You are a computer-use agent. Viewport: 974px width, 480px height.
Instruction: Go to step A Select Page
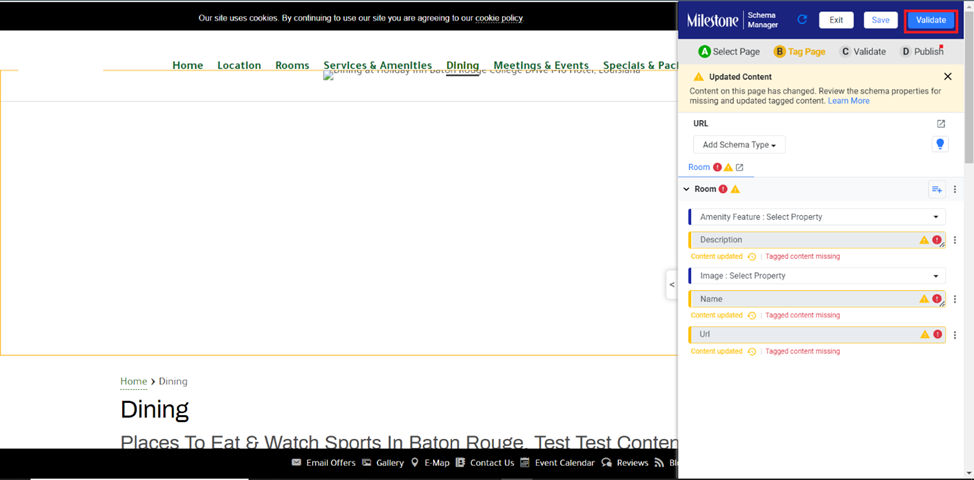click(x=729, y=52)
